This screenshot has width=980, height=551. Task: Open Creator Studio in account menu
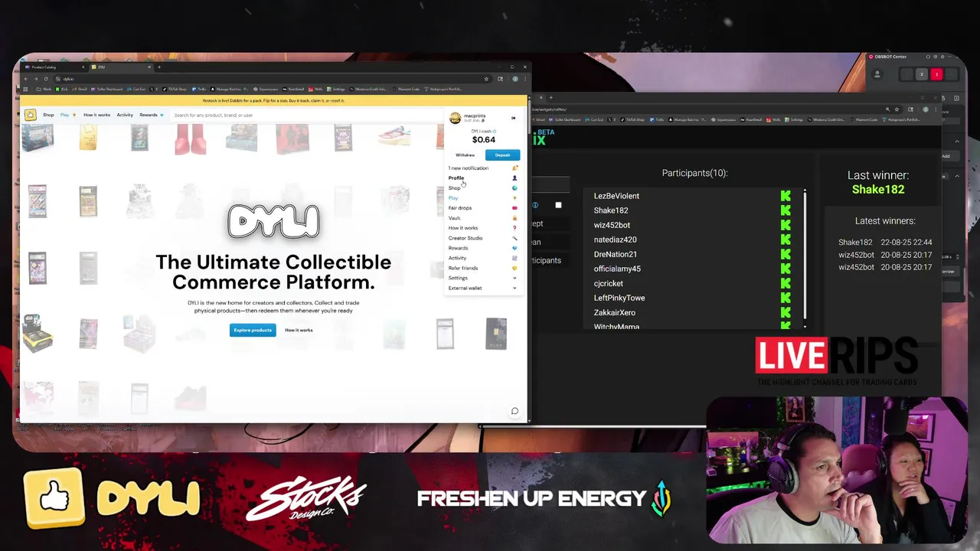465,238
